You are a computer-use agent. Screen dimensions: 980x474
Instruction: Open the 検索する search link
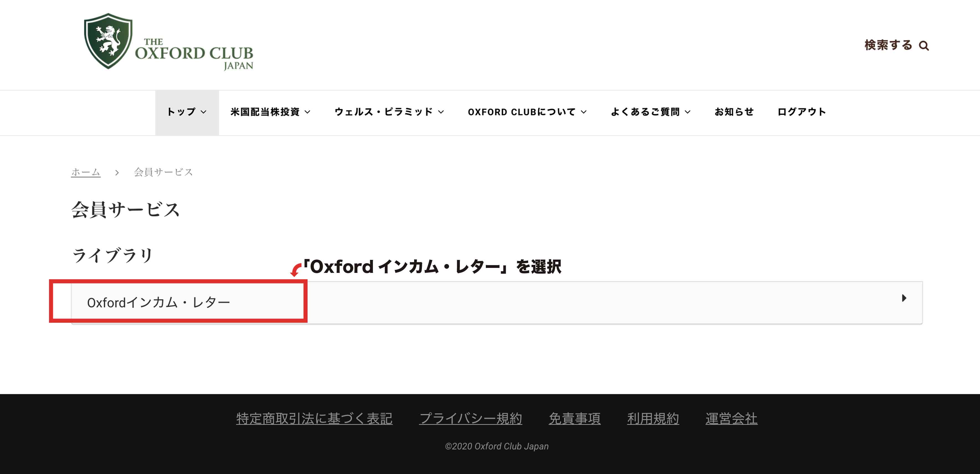888,45
